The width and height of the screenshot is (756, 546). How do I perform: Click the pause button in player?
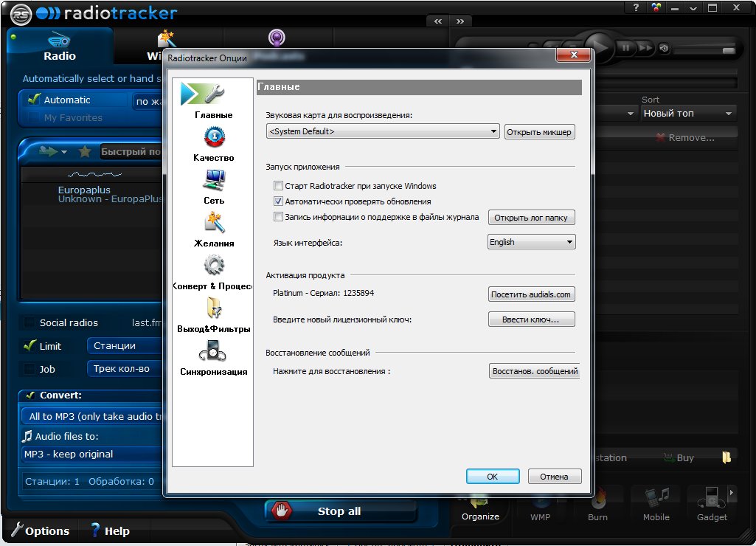(x=625, y=47)
